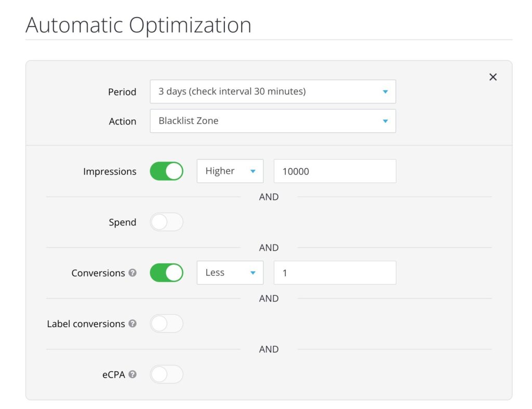
Task: Open the Conversions 'Less' comparison dropdown
Action: tap(230, 273)
